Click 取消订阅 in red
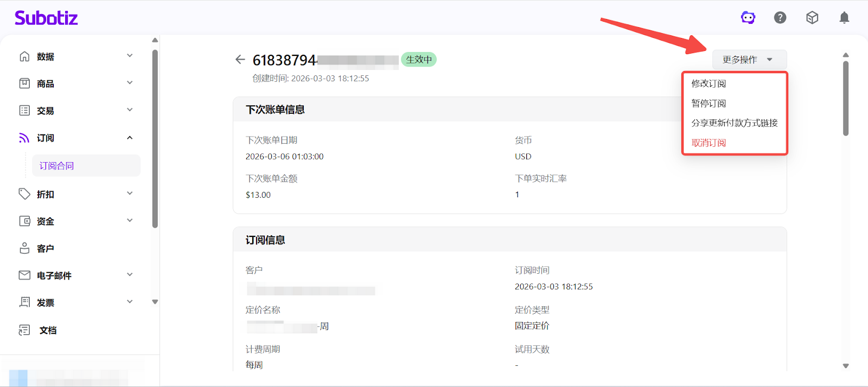Viewport: 868px width, 387px height. click(x=709, y=143)
